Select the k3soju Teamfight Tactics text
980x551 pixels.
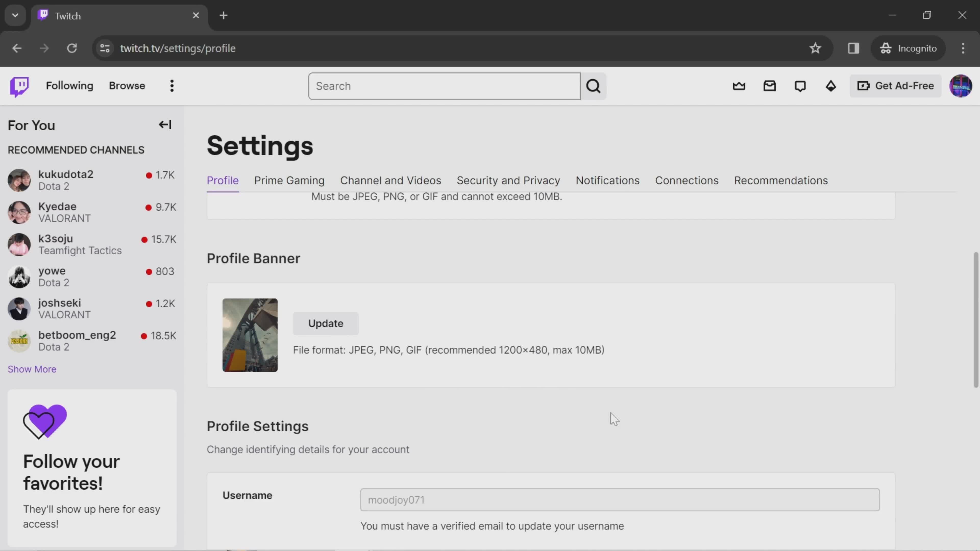click(x=80, y=251)
